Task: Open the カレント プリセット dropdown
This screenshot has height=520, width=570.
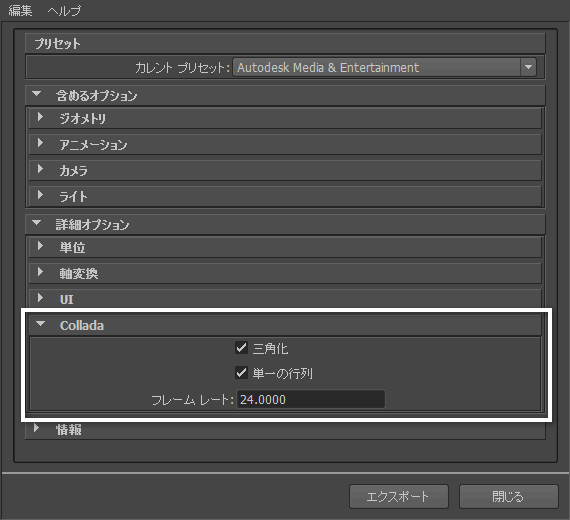Action: coord(384,67)
